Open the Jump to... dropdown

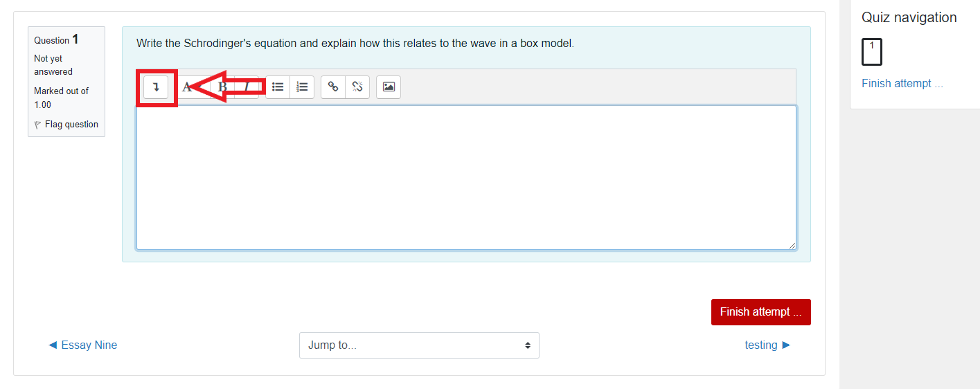[419, 345]
